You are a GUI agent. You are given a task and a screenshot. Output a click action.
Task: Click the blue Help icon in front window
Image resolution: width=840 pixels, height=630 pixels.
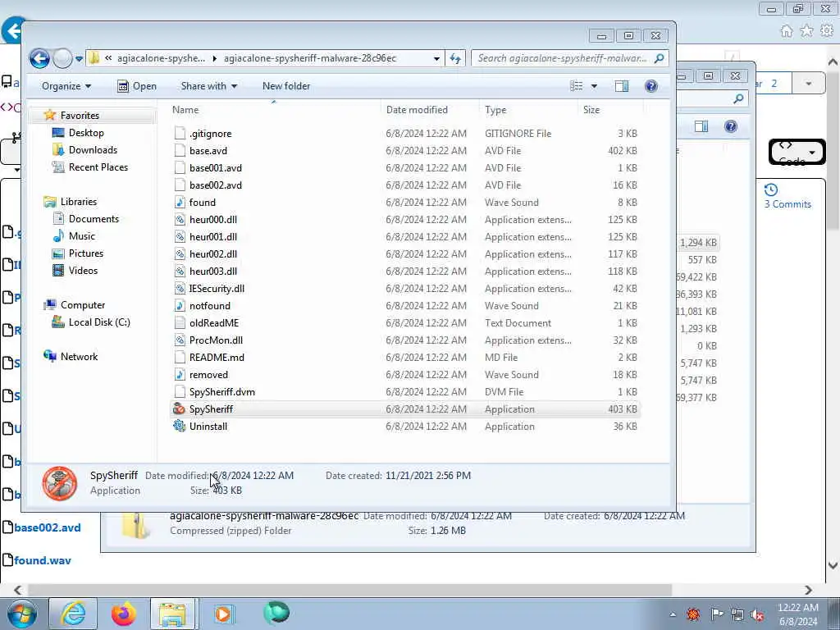[x=651, y=85]
